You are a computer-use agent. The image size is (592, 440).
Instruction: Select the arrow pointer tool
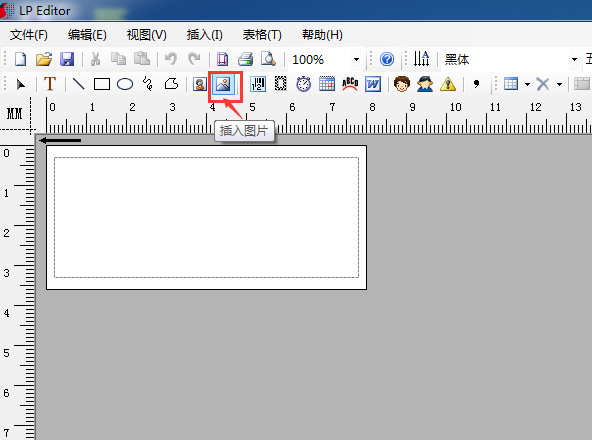(x=21, y=84)
